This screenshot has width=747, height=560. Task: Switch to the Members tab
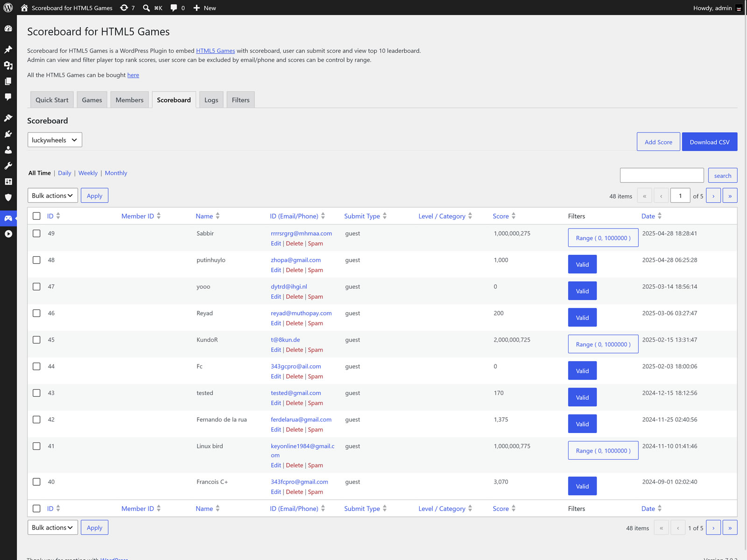click(130, 100)
